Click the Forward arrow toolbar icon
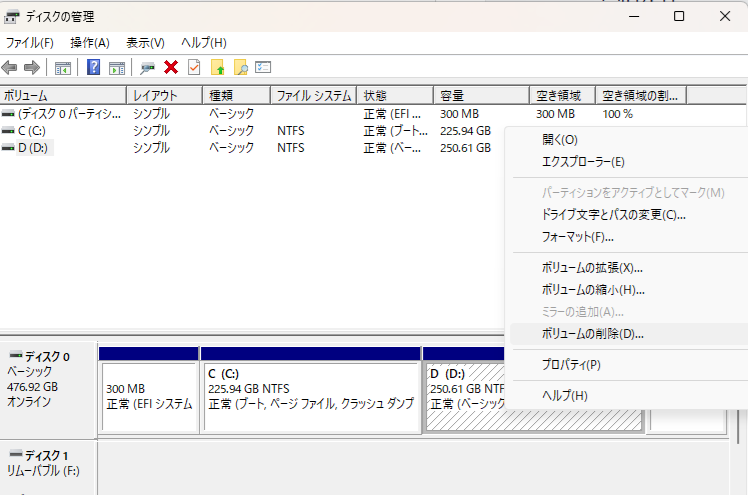 [32, 68]
